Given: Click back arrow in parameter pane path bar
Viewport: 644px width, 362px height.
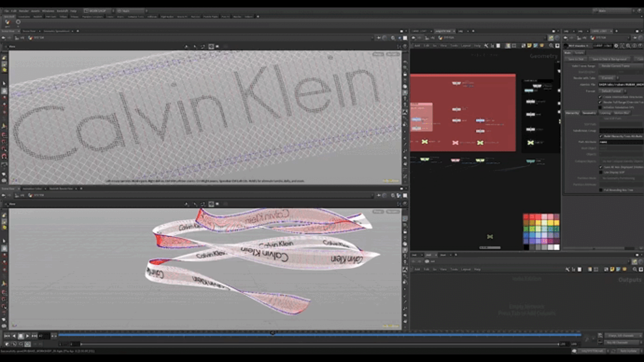Looking at the screenshot, I should [566, 38].
